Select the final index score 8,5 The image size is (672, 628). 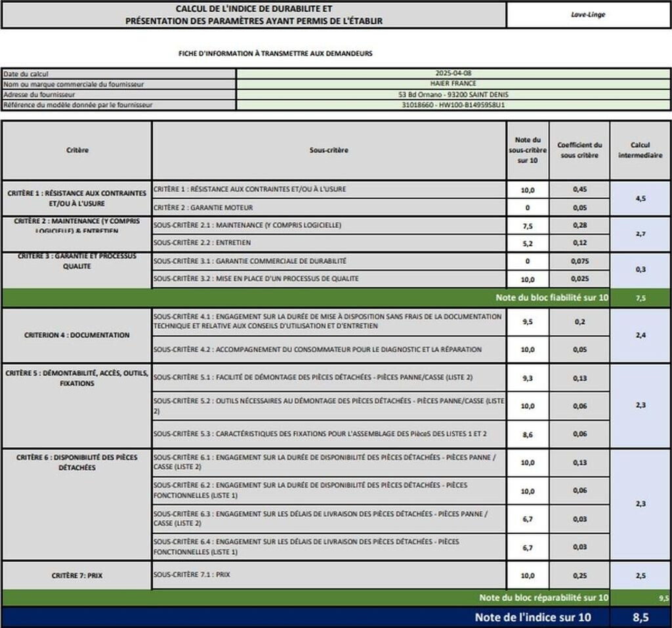click(x=640, y=617)
